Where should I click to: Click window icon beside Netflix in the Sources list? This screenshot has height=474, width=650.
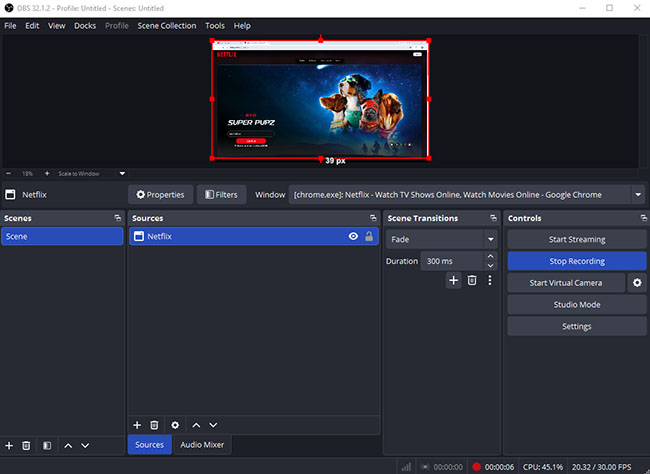pyautogui.click(x=139, y=236)
